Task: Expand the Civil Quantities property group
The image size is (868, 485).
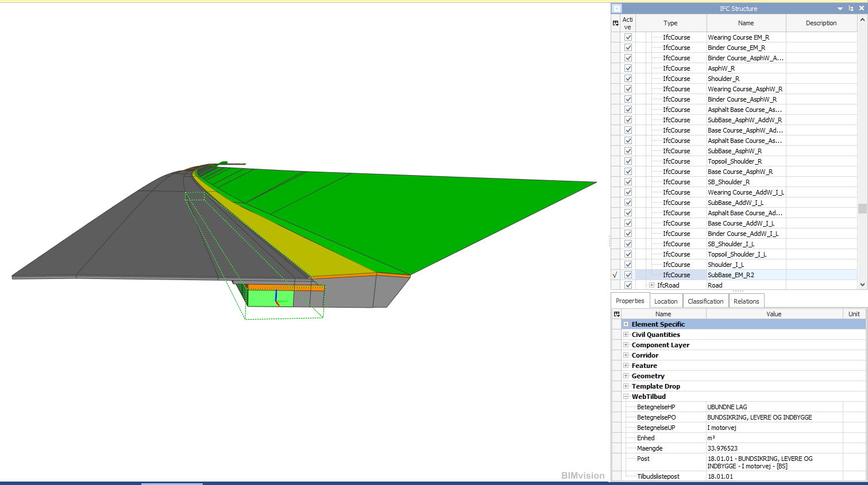Action: coord(626,335)
